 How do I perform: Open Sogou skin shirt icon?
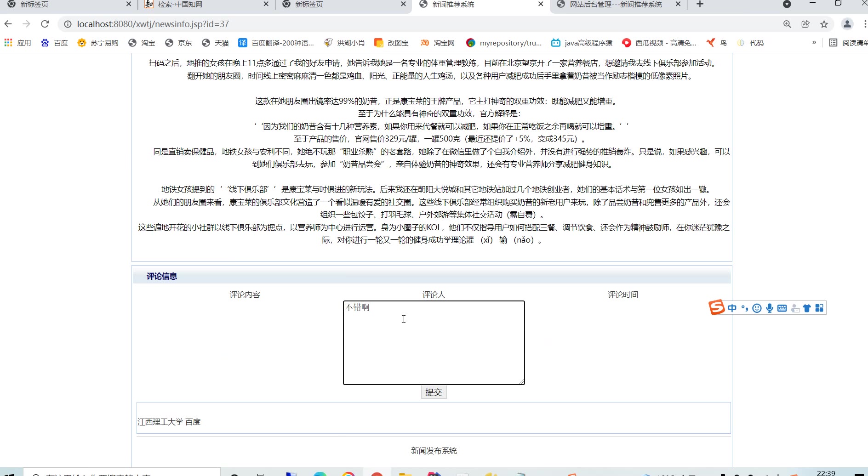click(x=807, y=308)
